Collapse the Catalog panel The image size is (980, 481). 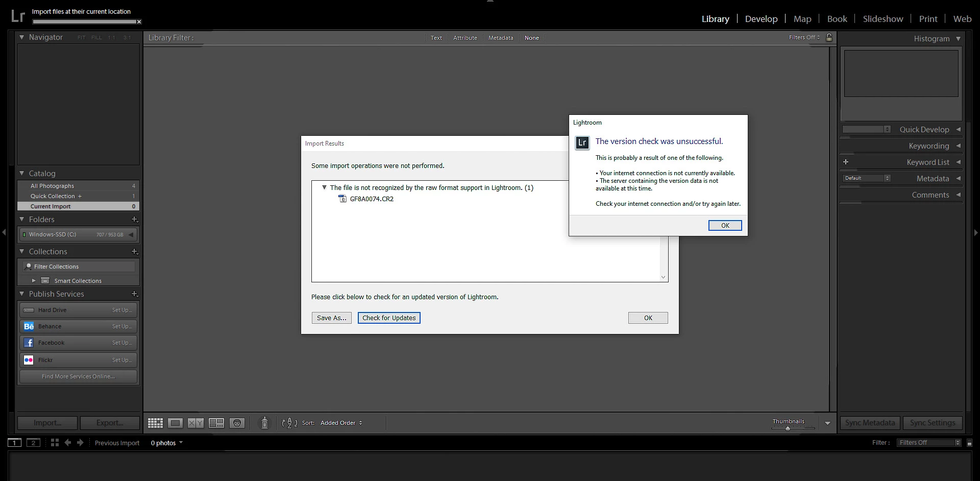pos(21,174)
